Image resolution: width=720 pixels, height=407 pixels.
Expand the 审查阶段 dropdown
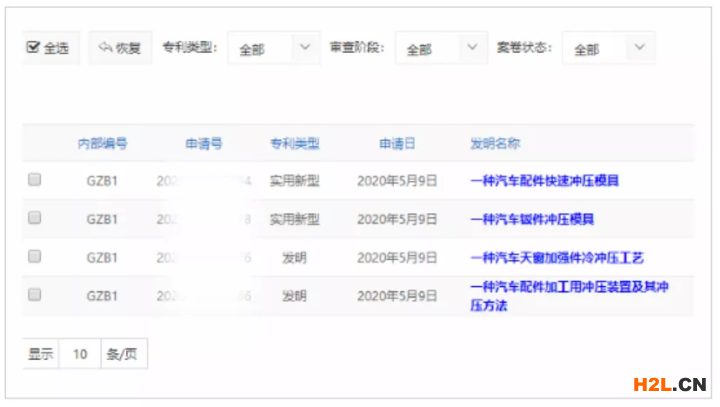pyautogui.click(x=441, y=48)
